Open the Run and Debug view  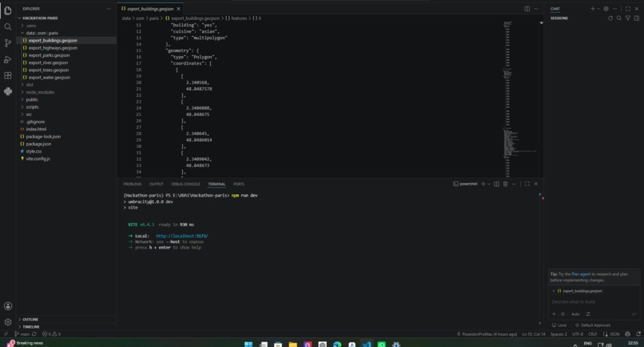(x=8, y=59)
